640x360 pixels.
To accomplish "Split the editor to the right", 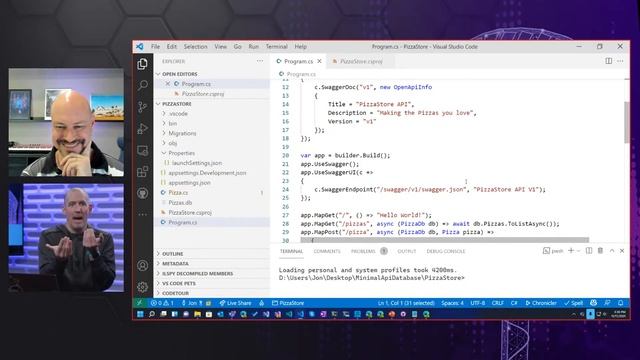I will pos(609,61).
